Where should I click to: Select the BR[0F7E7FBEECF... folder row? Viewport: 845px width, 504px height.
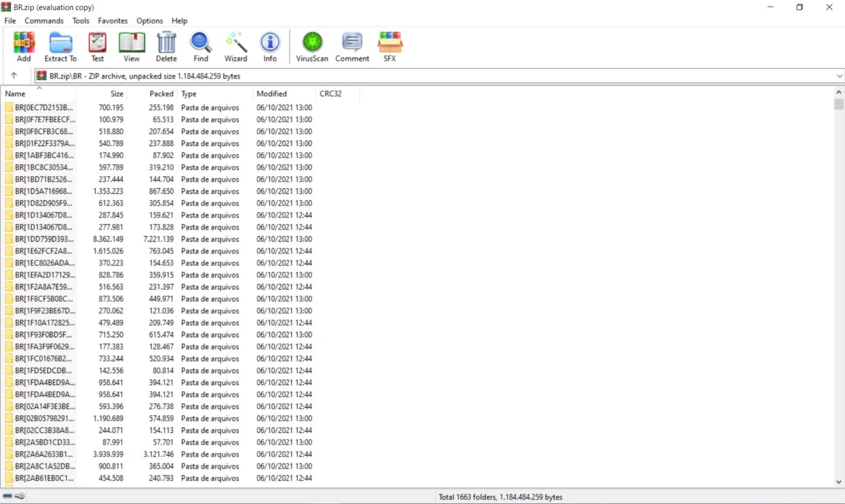(x=158, y=120)
